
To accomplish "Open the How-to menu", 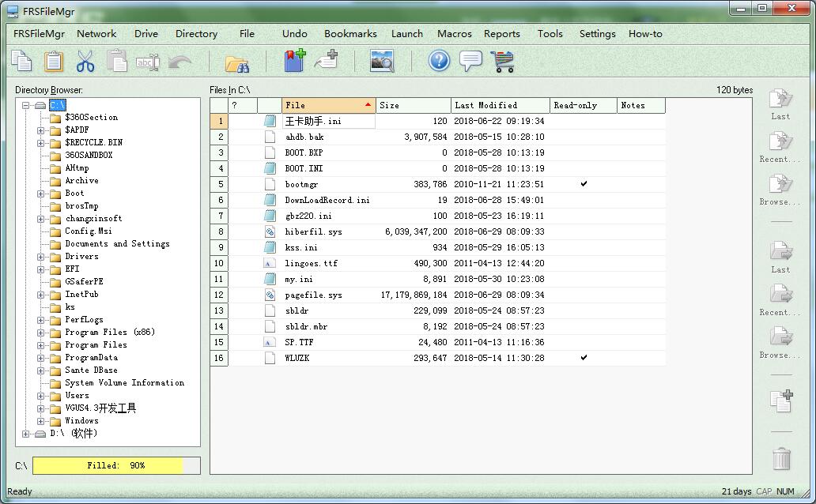I will point(645,34).
